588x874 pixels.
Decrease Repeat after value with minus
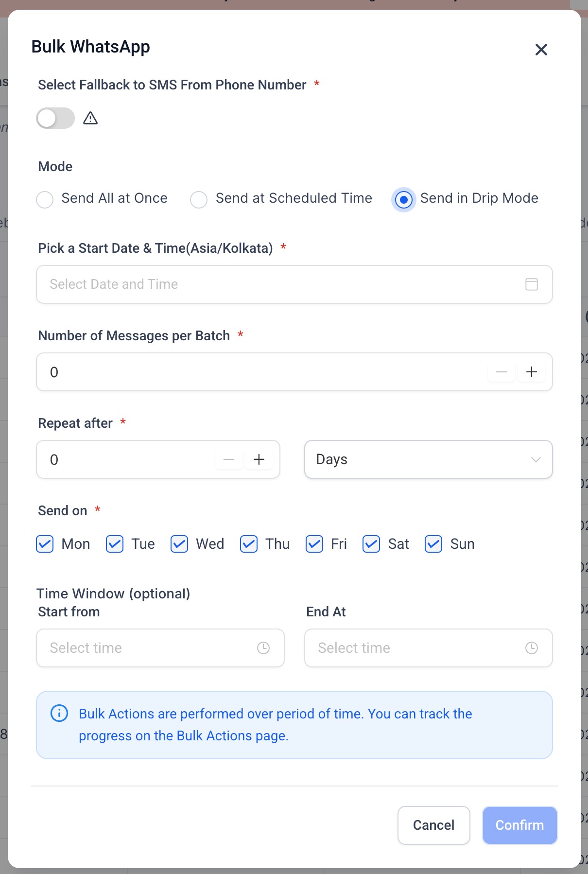coord(229,460)
